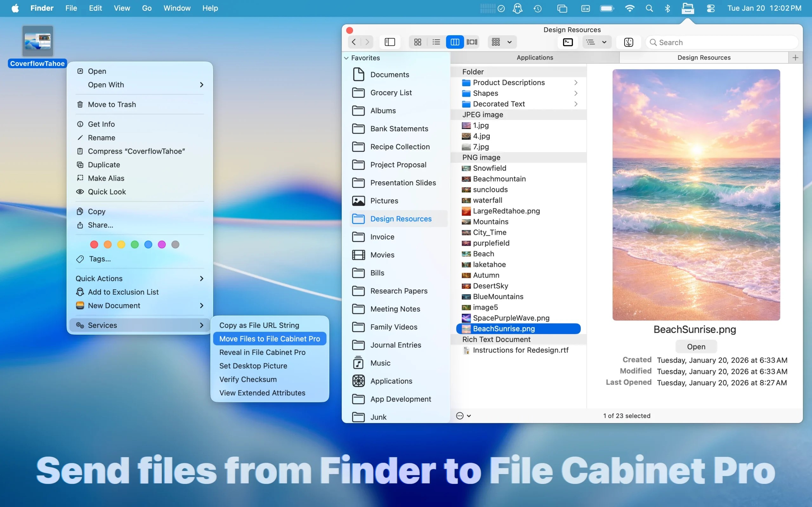Click the Wi-Fi icon in the menu bar
The width and height of the screenshot is (812, 507).
[x=630, y=8]
